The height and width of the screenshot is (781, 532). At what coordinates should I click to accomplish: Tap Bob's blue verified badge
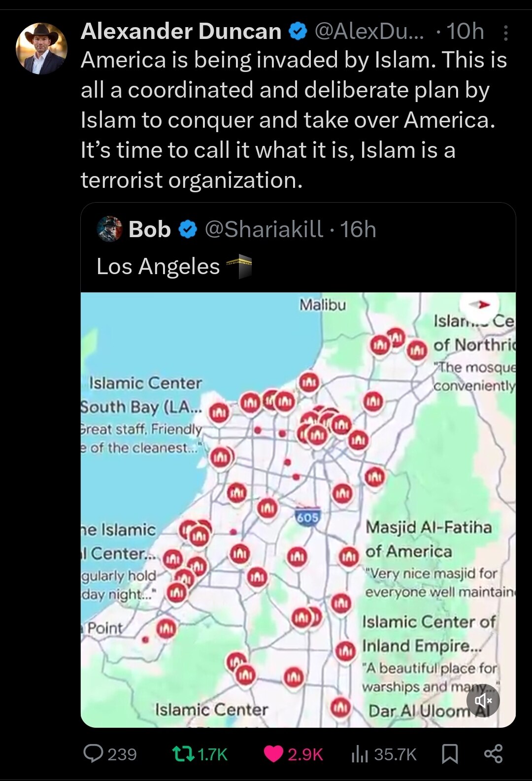click(x=187, y=229)
